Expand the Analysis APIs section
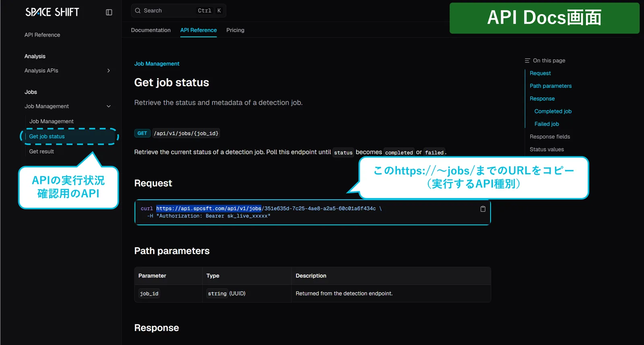The image size is (644, 345). pyautogui.click(x=68, y=70)
